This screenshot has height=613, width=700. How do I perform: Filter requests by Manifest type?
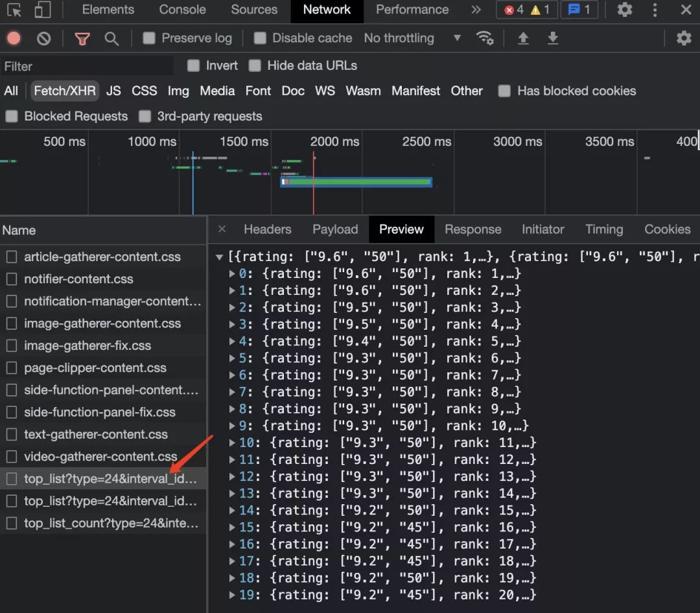(x=415, y=91)
